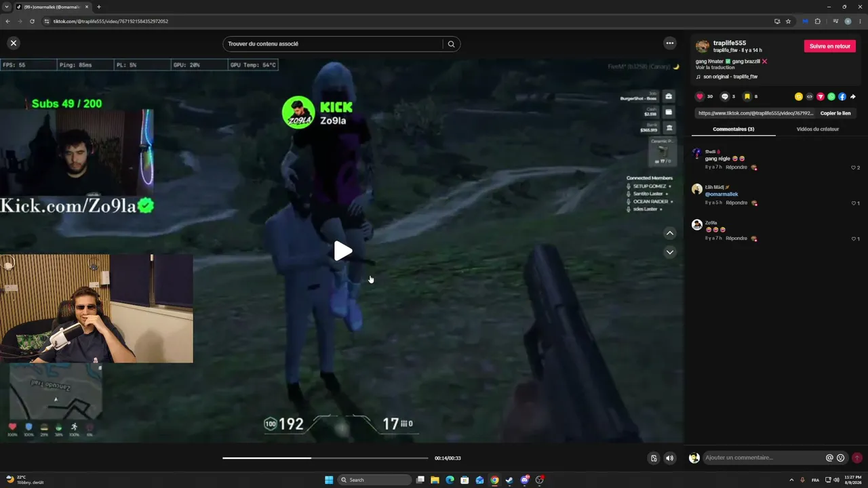Image resolution: width=868 pixels, height=488 pixels.
Task: Click Voir la traduction link
Action: (715, 68)
